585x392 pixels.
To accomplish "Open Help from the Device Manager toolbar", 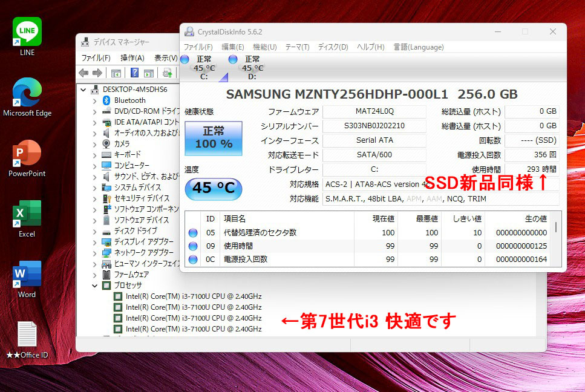I will click(x=135, y=73).
